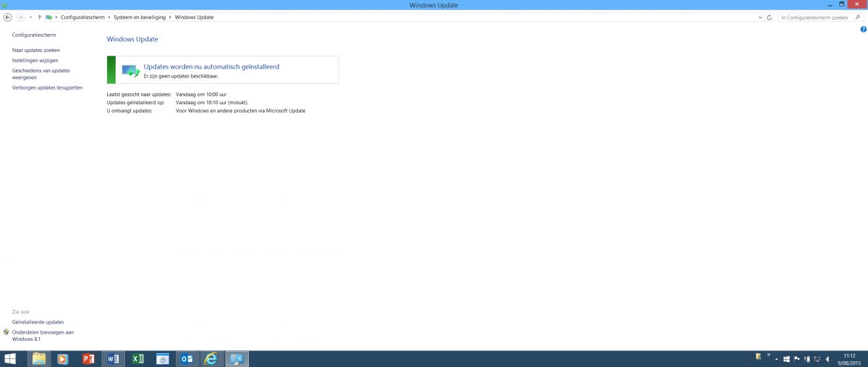Image resolution: width=868 pixels, height=367 pixels.
Task: Launch the media player from the taskbar
Action: click(63, 359)
